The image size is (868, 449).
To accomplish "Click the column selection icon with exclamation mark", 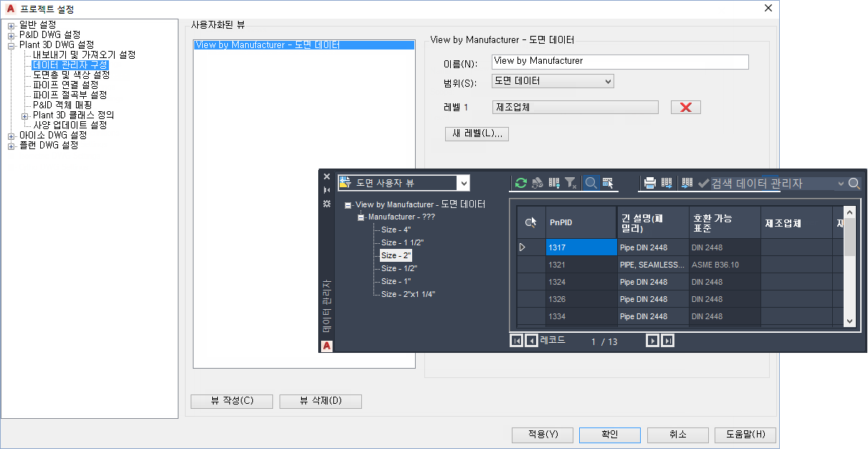I will click(554, 183).
